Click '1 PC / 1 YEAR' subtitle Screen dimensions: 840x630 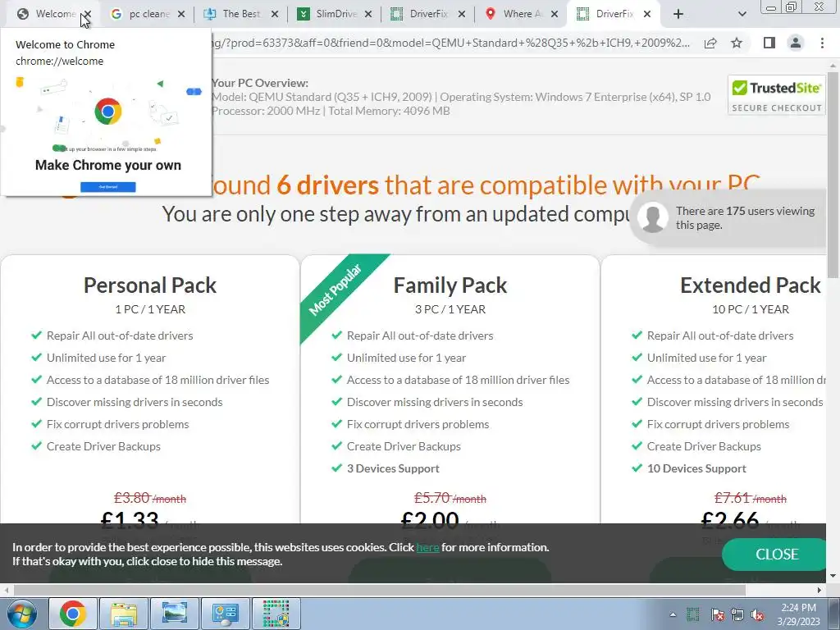click(x=150, y=309)
